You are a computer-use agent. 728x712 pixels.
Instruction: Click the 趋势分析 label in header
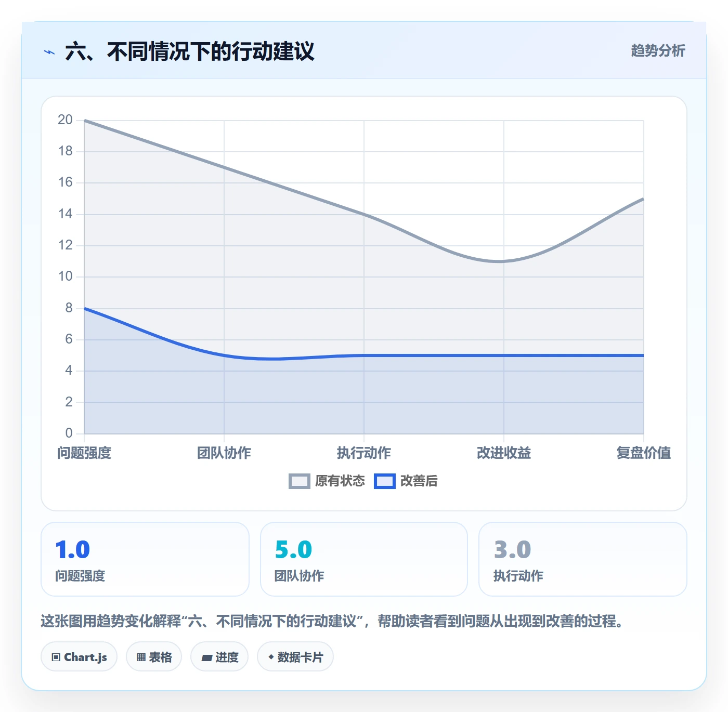point(658,50)
